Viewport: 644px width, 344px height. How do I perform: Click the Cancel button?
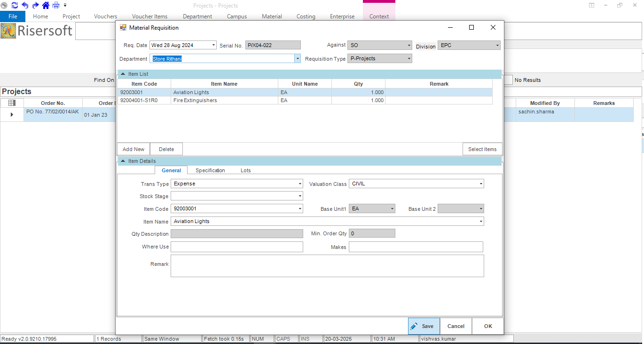[456, 326]
